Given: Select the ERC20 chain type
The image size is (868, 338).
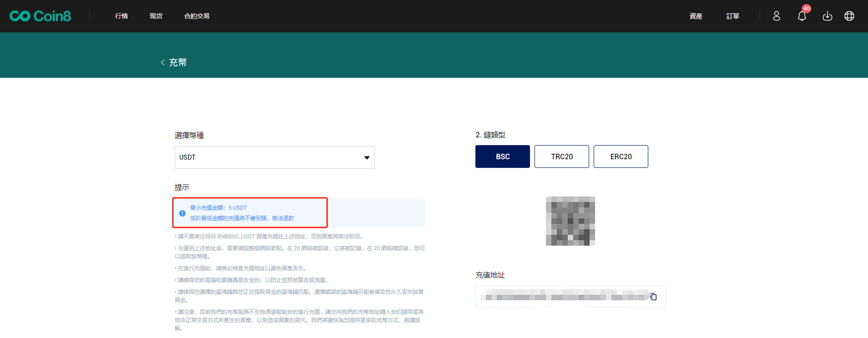Looking at the screenshot, I should coord(621,156).
